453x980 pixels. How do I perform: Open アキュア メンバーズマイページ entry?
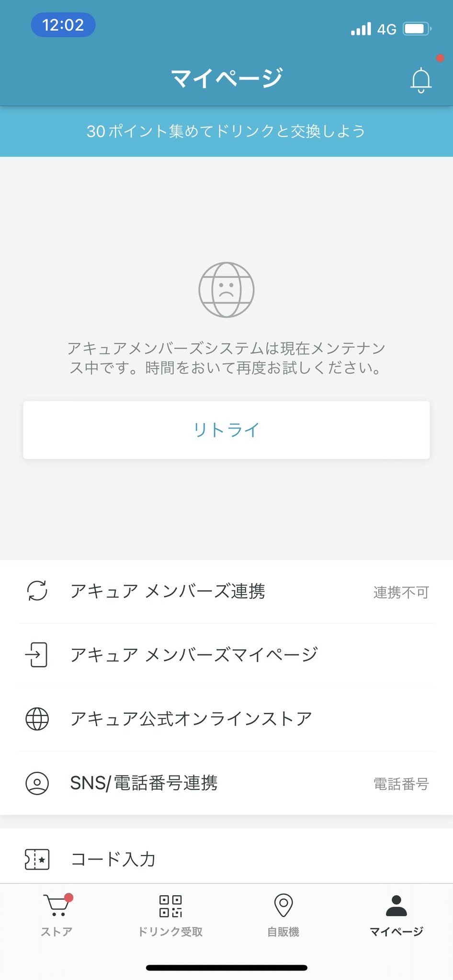194,654
